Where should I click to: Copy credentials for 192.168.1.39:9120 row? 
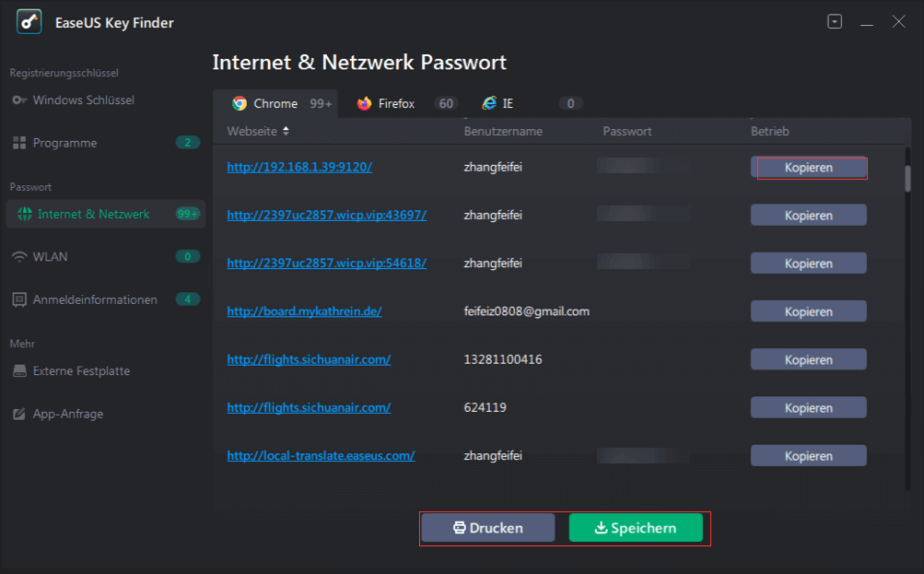click(809, 168)
